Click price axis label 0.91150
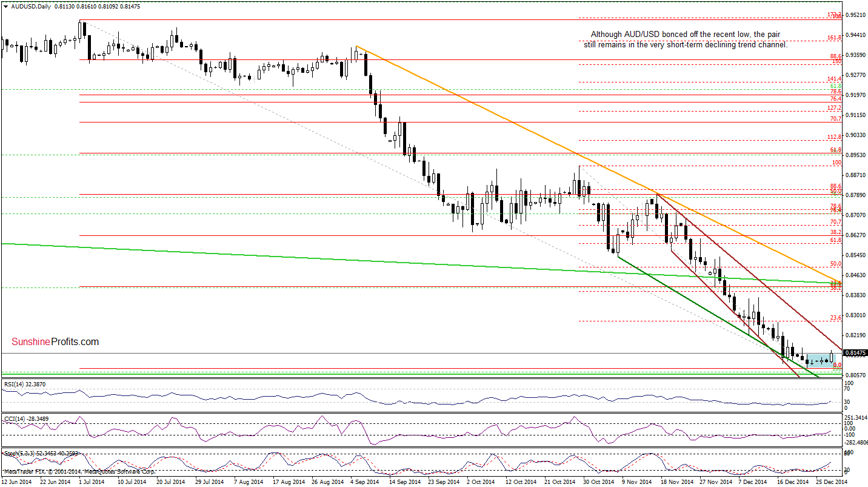 855,115
